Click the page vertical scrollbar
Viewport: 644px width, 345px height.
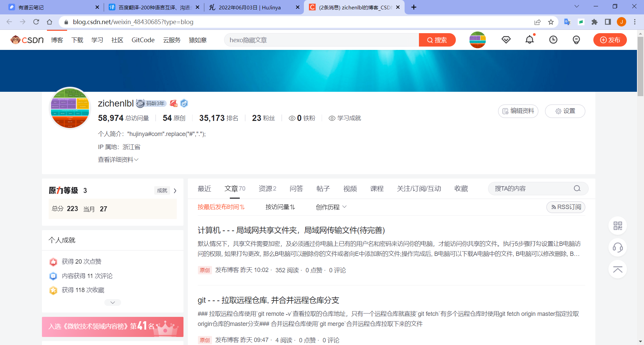(640, 67)
